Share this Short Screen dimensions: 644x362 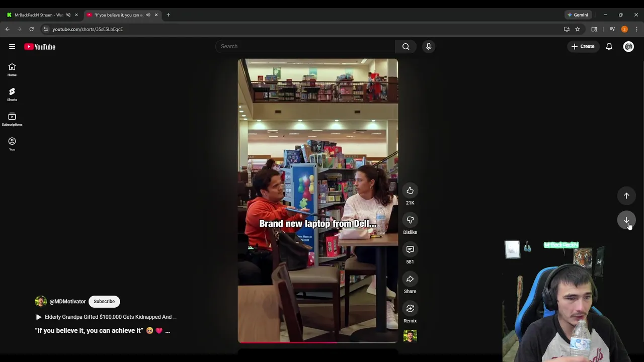[x=410, y=279]
